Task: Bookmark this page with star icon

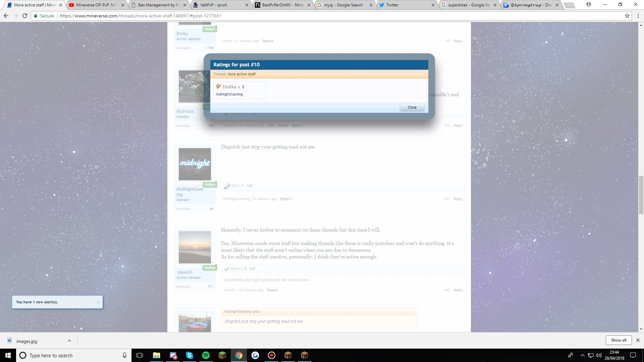Action: click(627, 16)
